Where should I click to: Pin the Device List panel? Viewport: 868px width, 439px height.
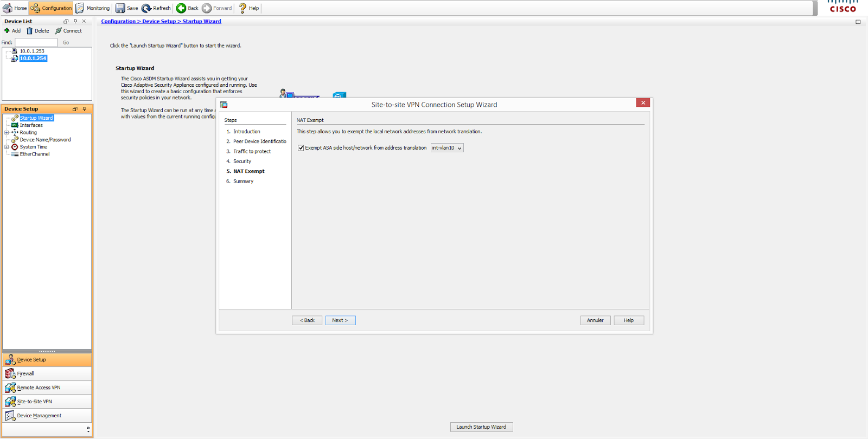click(x=75, y=21)
